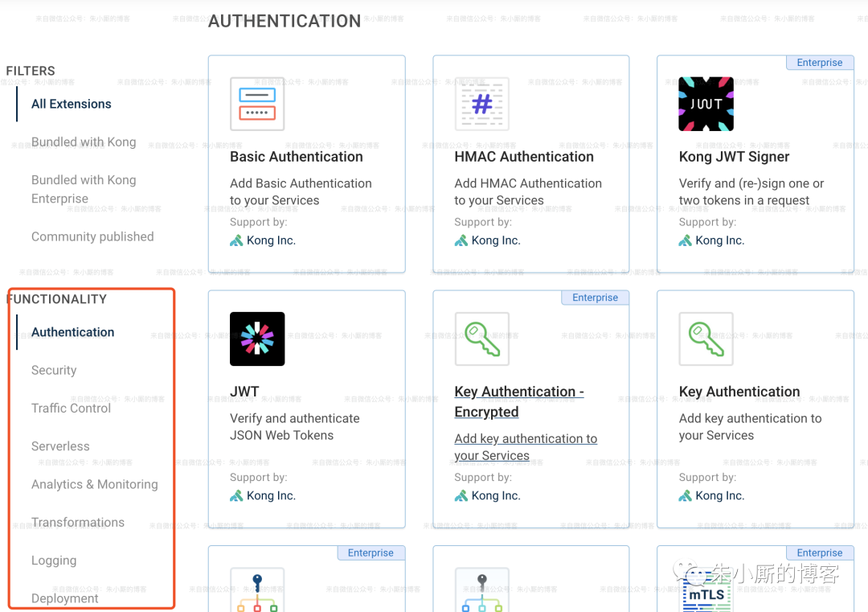This screenshot has height=612, width=868.
Task: Click Kong Inc. under Key Authentication
Action: pos(719,495)
